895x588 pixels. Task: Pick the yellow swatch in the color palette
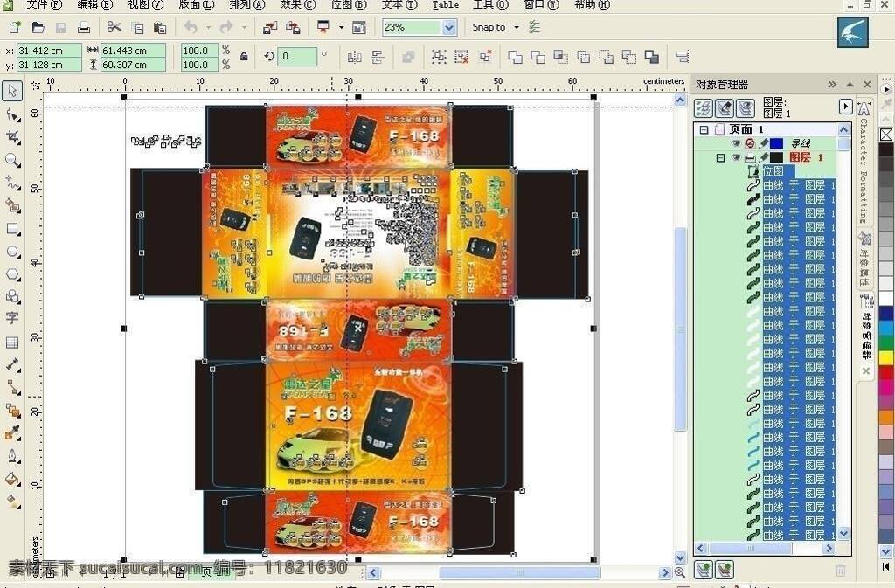pyautogui.click(x=886, y=358)
